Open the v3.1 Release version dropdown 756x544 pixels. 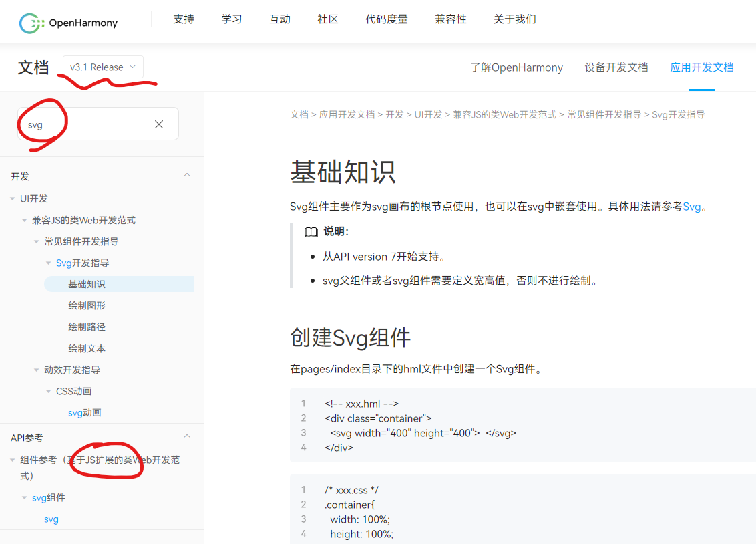[x=103, y=67]
